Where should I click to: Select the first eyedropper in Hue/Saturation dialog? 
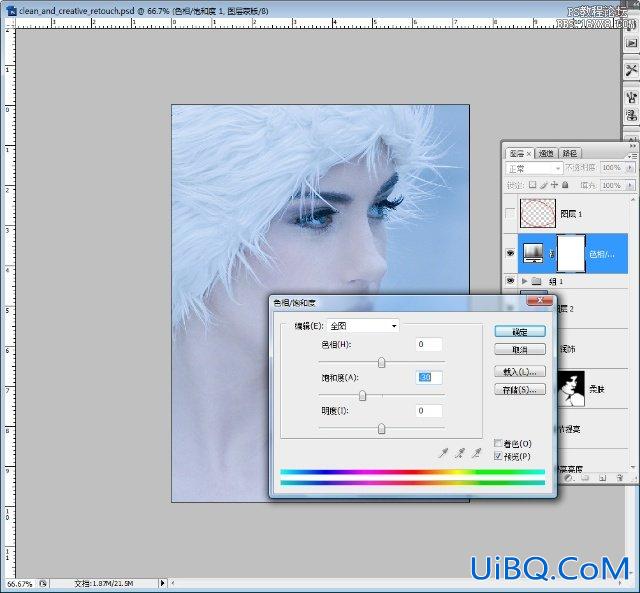(x=444, y=453)
